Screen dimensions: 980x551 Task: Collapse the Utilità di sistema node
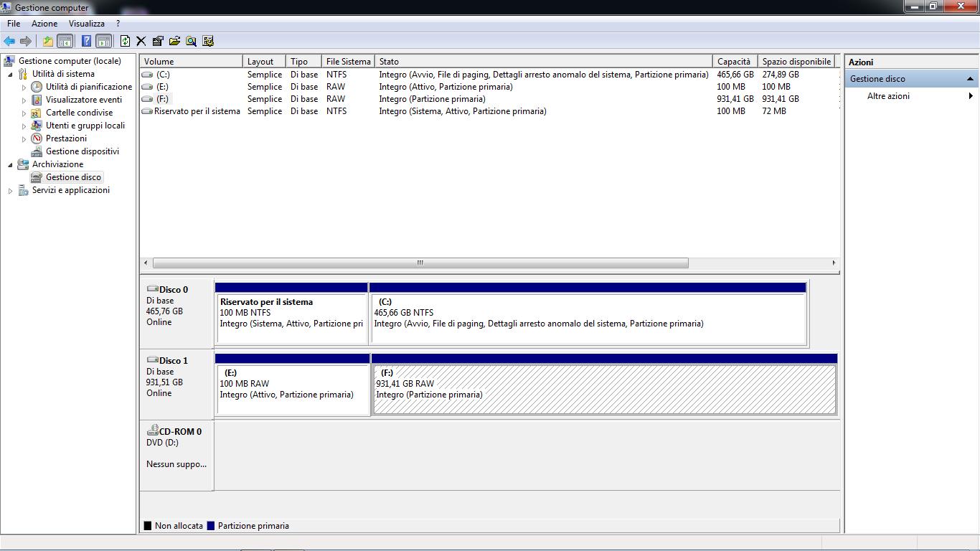tap(10, 74)
